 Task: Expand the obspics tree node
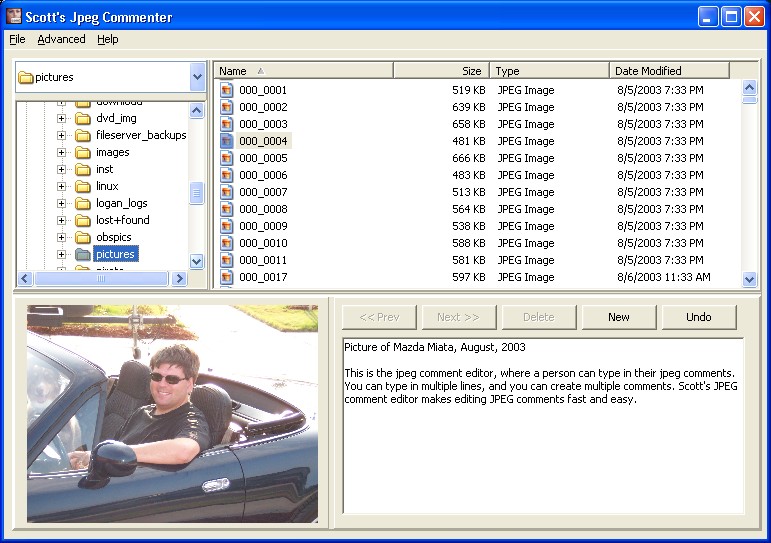coord(61,237)
